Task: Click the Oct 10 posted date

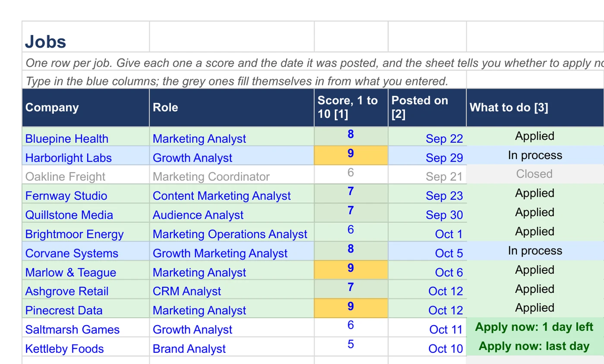Action: pos(427,346)
